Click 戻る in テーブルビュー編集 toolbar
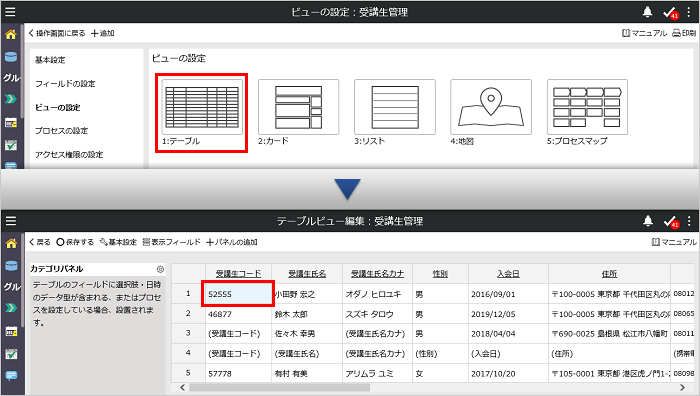This screenshot has width=700, height=396. [40, 242]
